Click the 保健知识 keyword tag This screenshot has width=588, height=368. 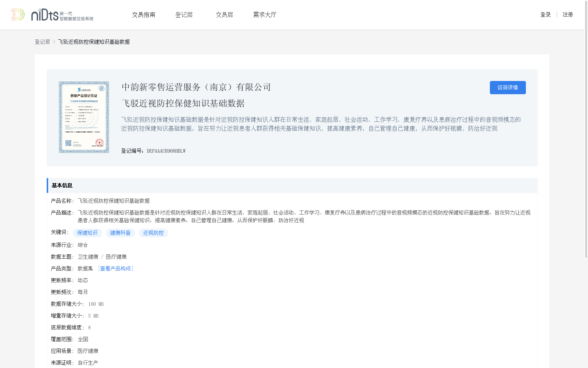click(87, 233)
